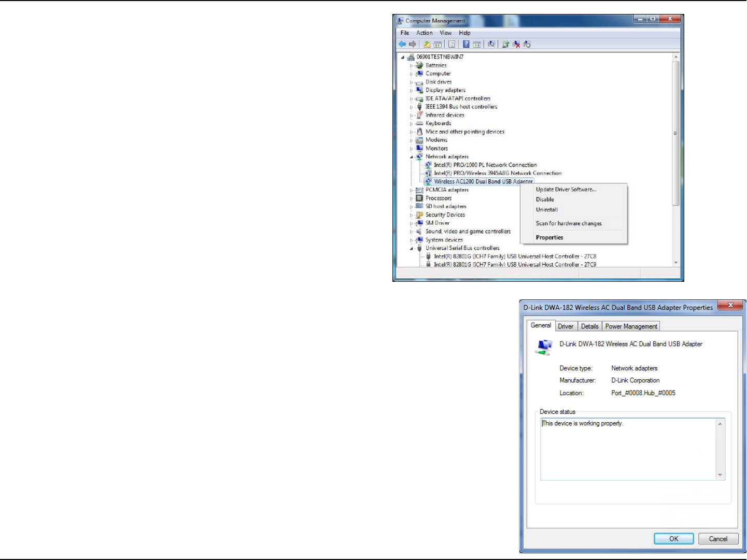The width and height of the screenshot is (747, 560).
Task: Click the device tree scrollbar down arrow
Action: [675, 263]
